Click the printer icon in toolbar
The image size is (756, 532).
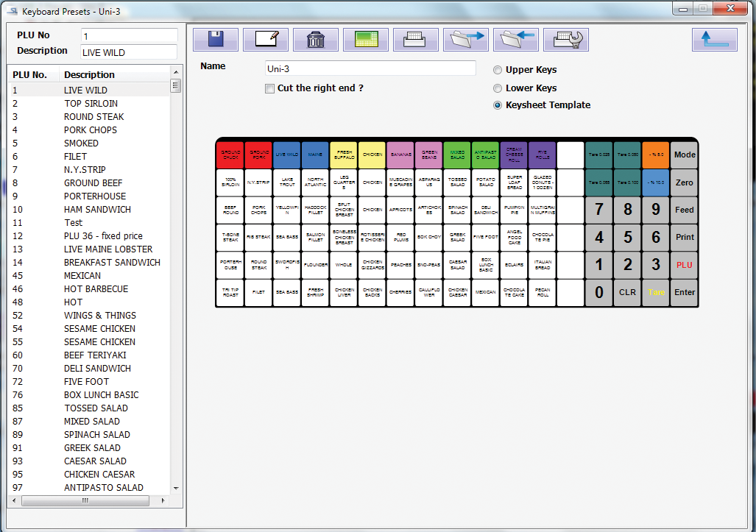[416, 40]
